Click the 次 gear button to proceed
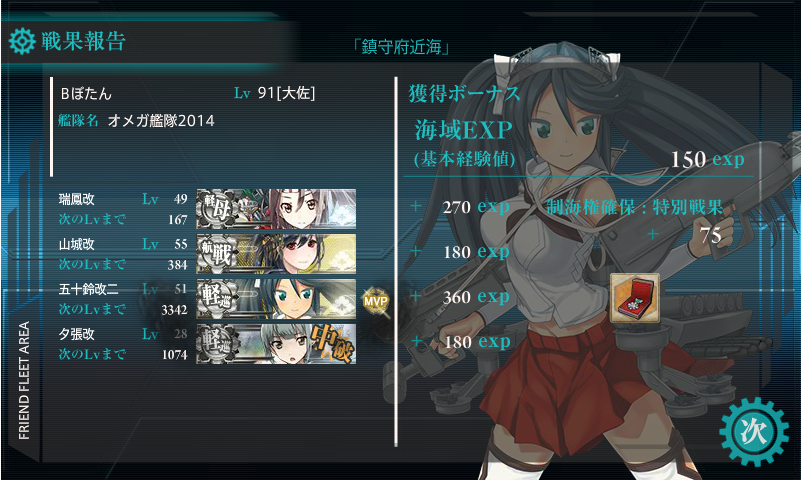Screen dimensions: 801x481 pyautogui.click(x=754, y=432)
